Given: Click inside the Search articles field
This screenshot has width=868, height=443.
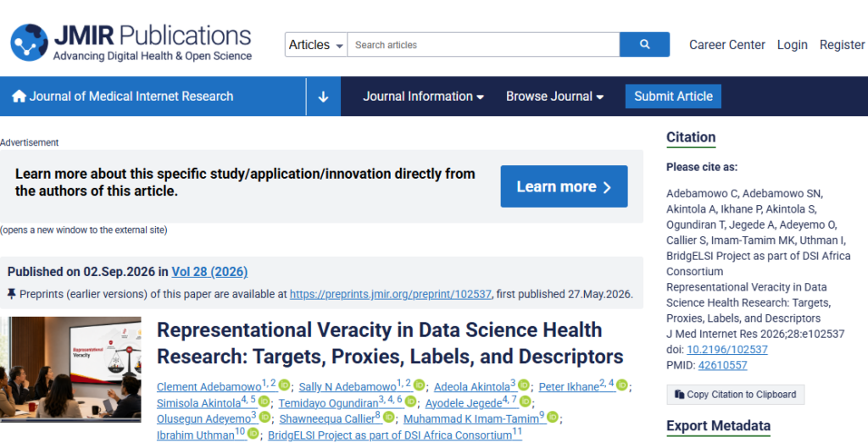Looking at the screenshot, I should [483, 45].
